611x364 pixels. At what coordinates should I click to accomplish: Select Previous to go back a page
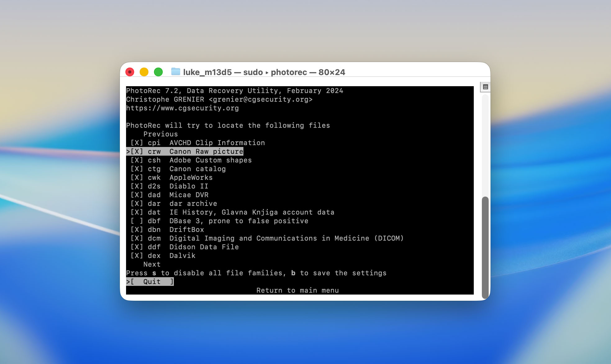(x=161, y=134)
